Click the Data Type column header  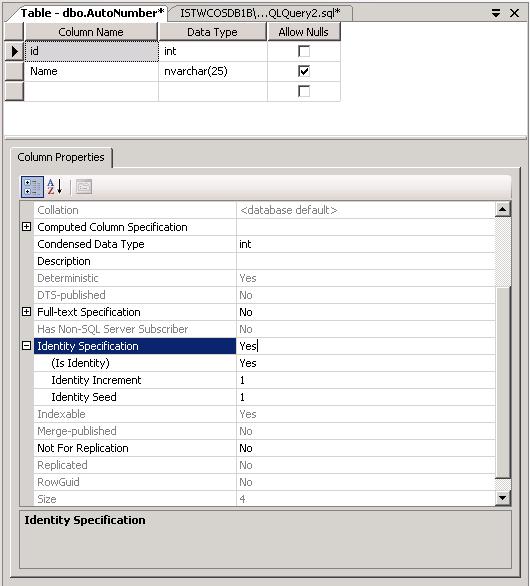212,32
